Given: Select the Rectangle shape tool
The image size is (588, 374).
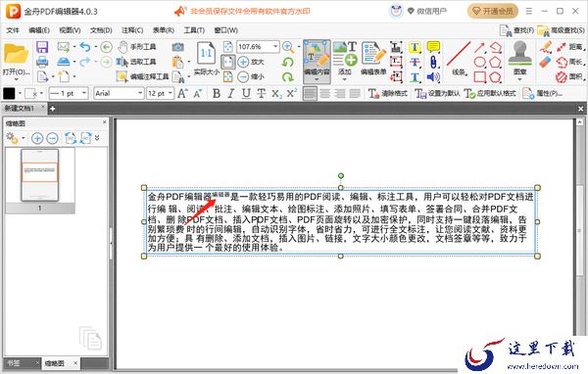Looking at the screenshot, I should (480, 76).
